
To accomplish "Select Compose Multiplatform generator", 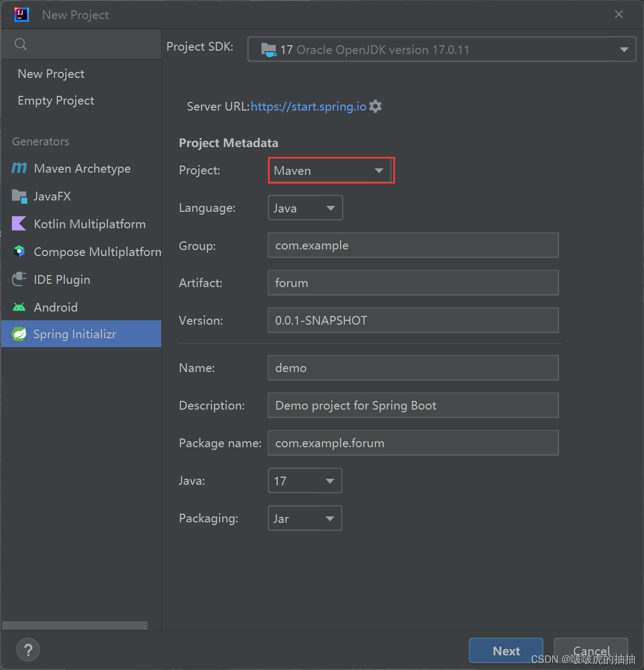I will (x=81, y=252).
